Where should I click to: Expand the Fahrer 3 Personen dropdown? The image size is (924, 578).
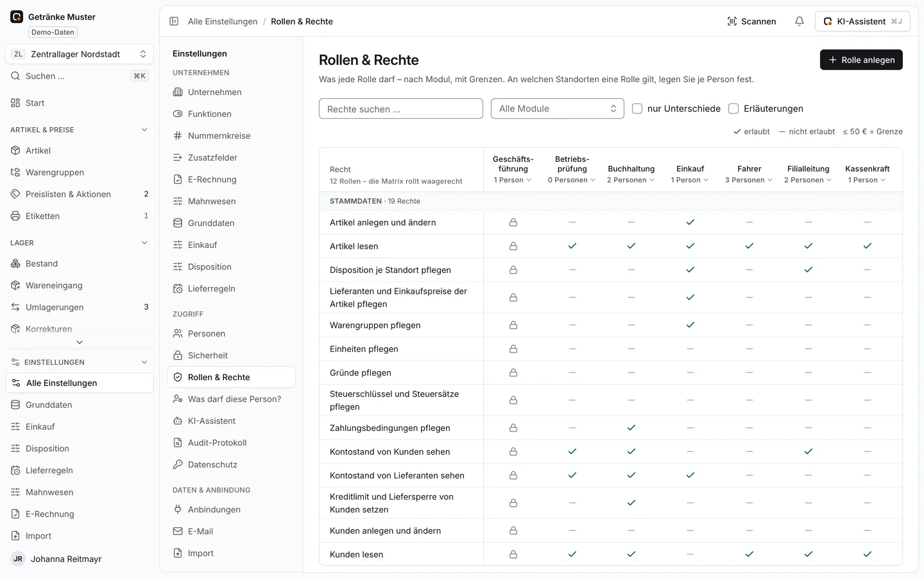pos(749,180)
